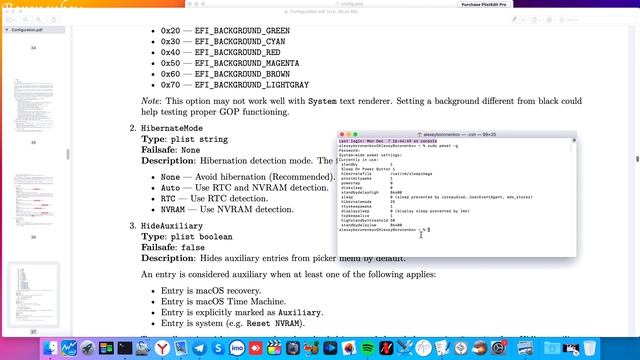The image size is (640, 360).
Task: Click 'RTC — Use RTC detection' text
Action: [214, 198]
